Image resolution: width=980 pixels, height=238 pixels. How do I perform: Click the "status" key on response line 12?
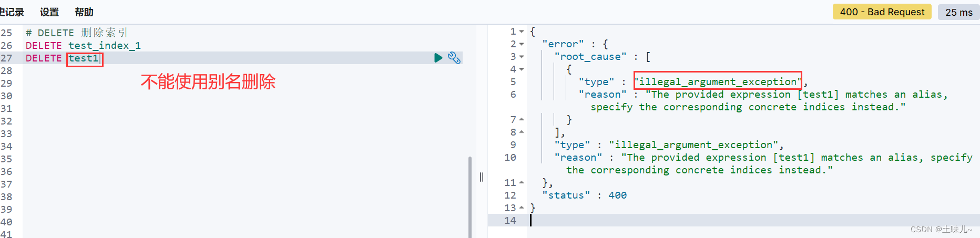(x=566, y=195)
